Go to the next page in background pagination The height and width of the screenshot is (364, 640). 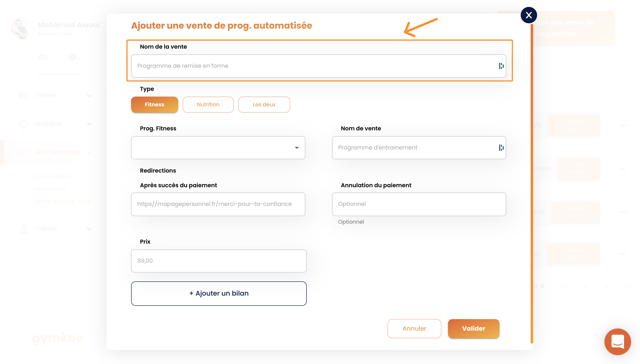coord(606,286)
